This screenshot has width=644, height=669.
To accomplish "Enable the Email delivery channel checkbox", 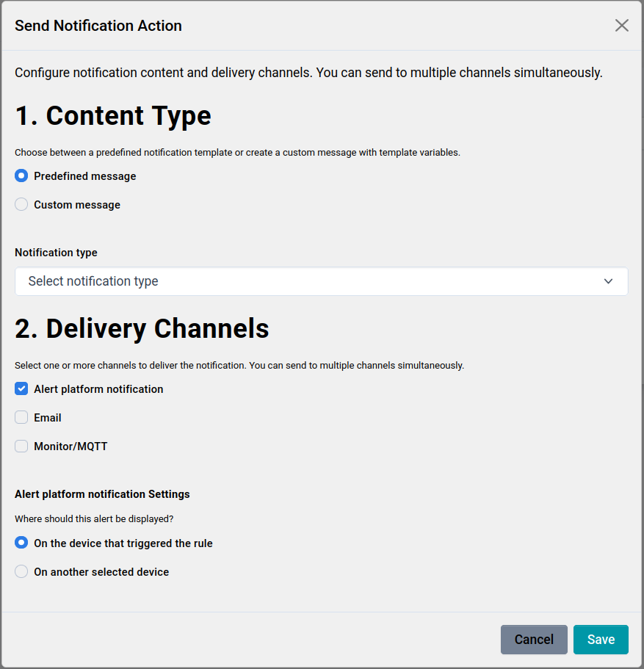I will pyautogui.click(x=22, y=418).
